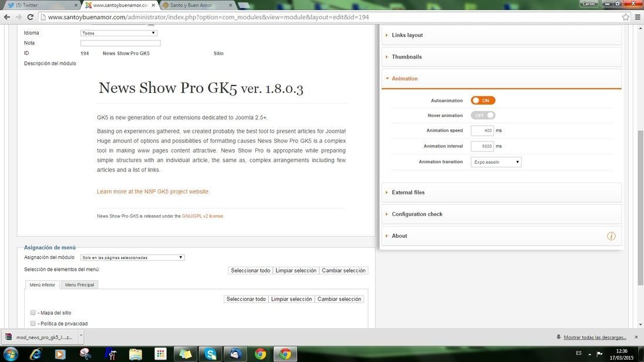Open the Idioma dropdown

(x=119, y=33)
